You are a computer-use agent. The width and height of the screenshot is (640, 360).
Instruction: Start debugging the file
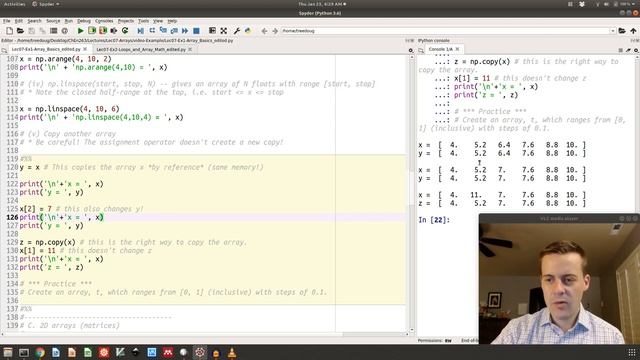140,31
